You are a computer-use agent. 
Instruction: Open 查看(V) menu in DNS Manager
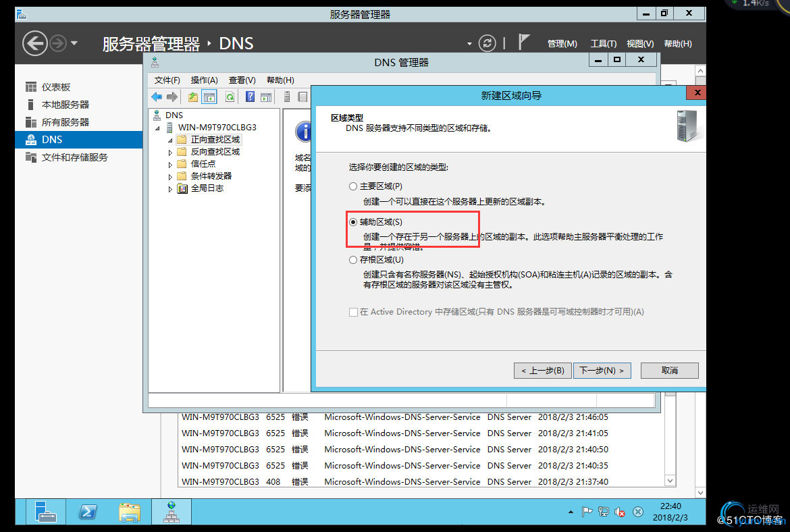[242, 80]
